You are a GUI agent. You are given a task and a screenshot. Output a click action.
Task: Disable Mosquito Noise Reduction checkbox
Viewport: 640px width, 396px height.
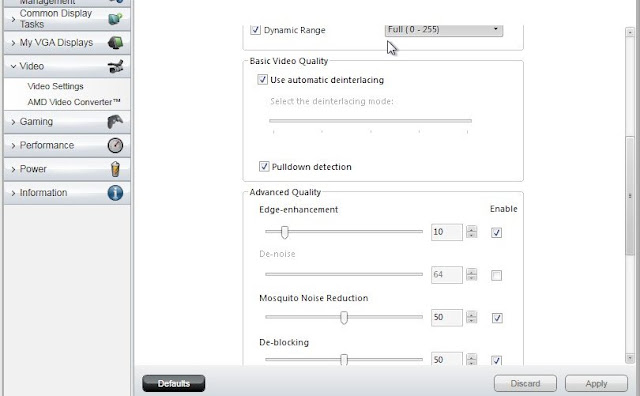[497, 318]
